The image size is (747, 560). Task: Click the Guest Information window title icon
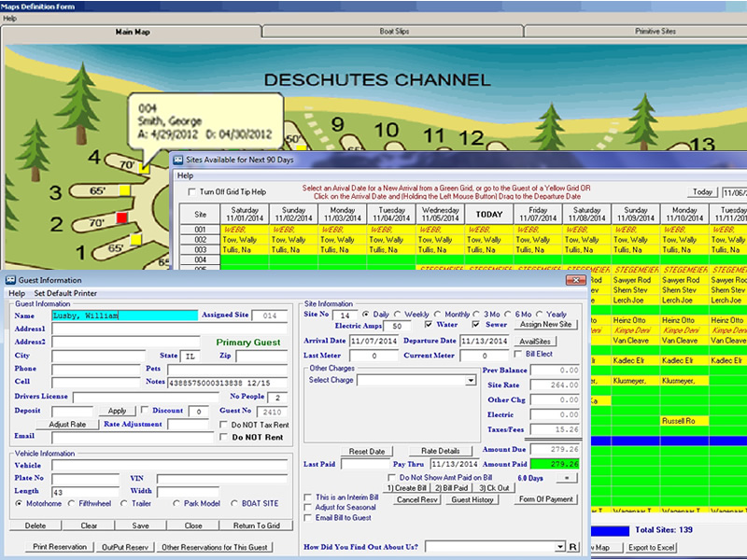tap(10, 280)
